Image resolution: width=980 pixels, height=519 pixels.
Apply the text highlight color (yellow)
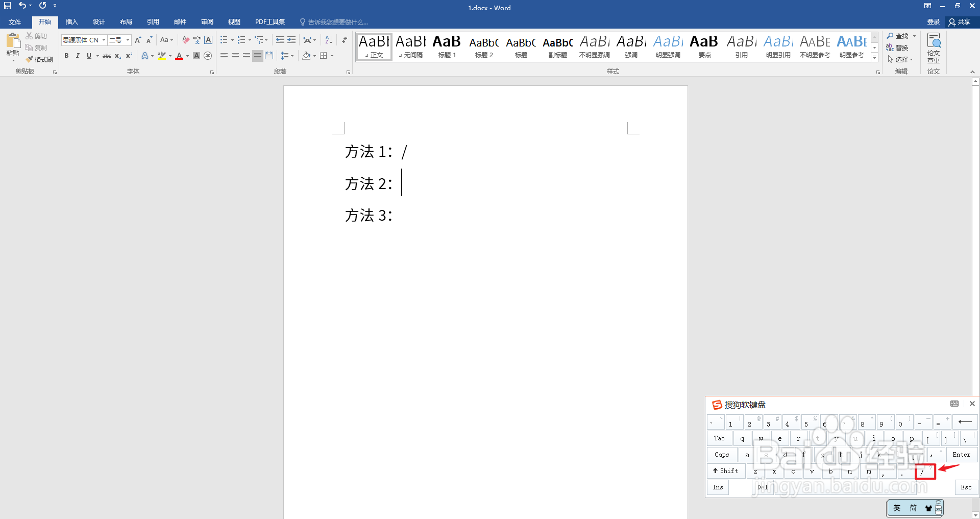point(162,56)
